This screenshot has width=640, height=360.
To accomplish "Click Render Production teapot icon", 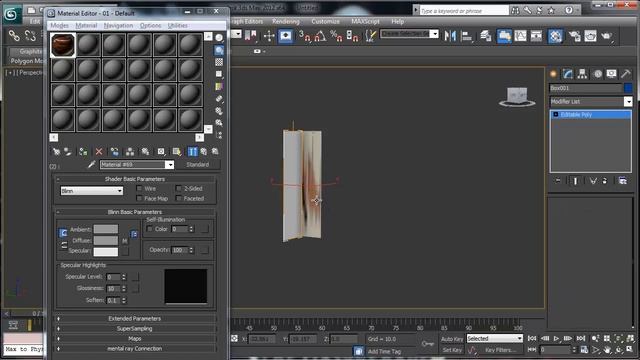I will (x=607, y=36).
